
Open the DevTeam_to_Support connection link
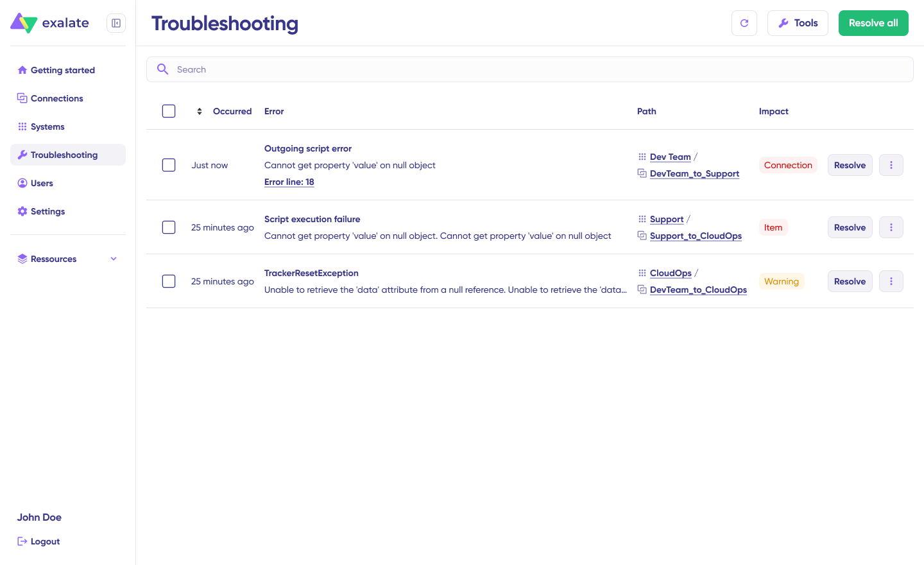pos(694,173)
